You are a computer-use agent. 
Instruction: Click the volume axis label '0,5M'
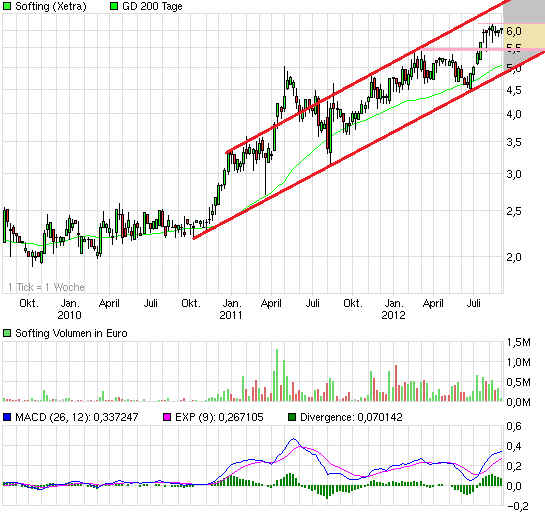(x=519, y=382)
